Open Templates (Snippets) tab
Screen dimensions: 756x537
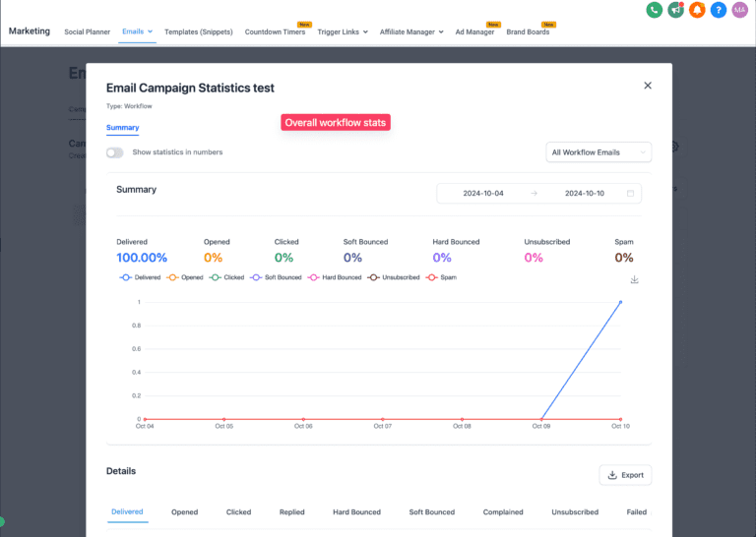tap(199, 31)
